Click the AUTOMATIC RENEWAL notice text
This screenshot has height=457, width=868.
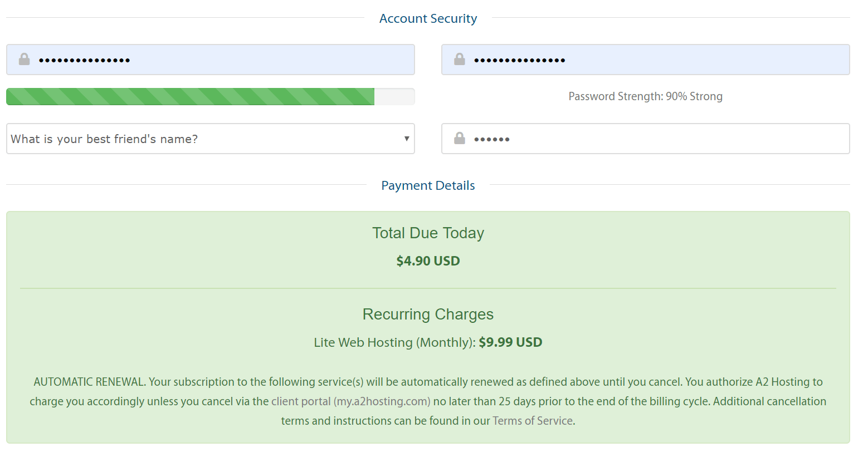click(428, 401)
